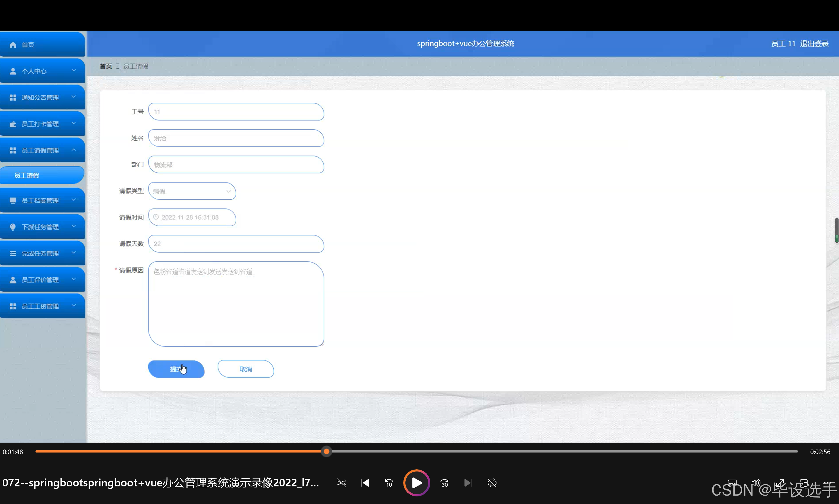The height and width of the screenshot is (504, 839).
Task: Click the monitor icon beside 员工档案管理
Action: click(13, 200)
